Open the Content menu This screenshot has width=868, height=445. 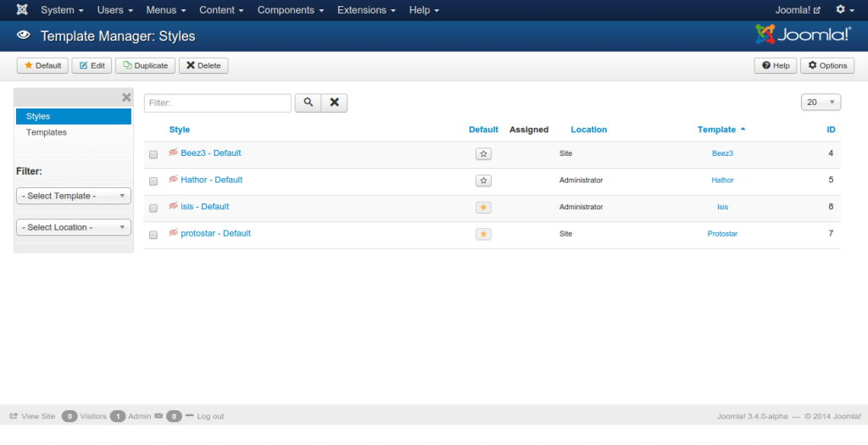click(x=221, y=10)
